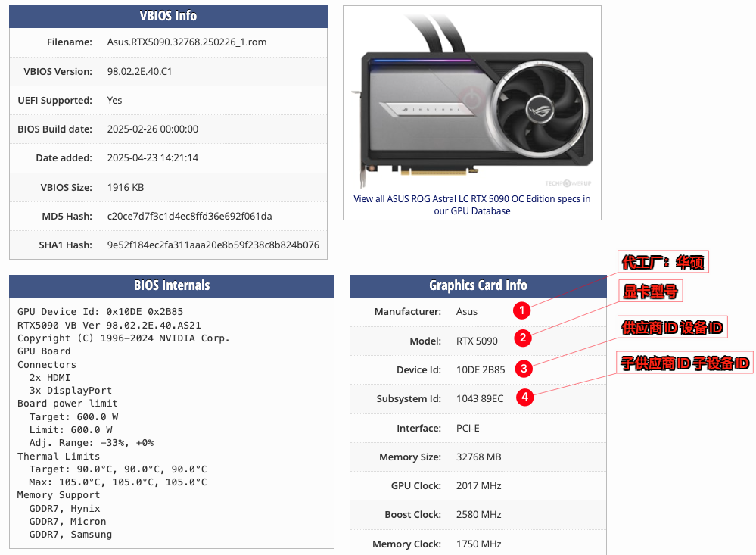Viewport: 756px width, 555px height.
Task: Click the ROM filename Asus.RTX5090.32768.250226_1.rom
Action: tap(187, 42)
